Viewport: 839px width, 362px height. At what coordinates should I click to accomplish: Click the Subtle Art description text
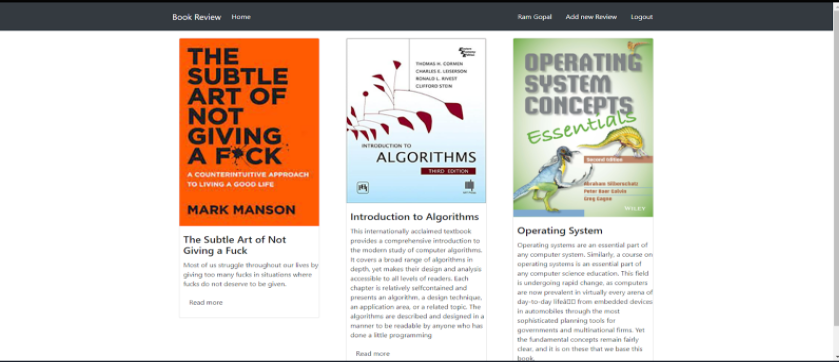[250, 274]
